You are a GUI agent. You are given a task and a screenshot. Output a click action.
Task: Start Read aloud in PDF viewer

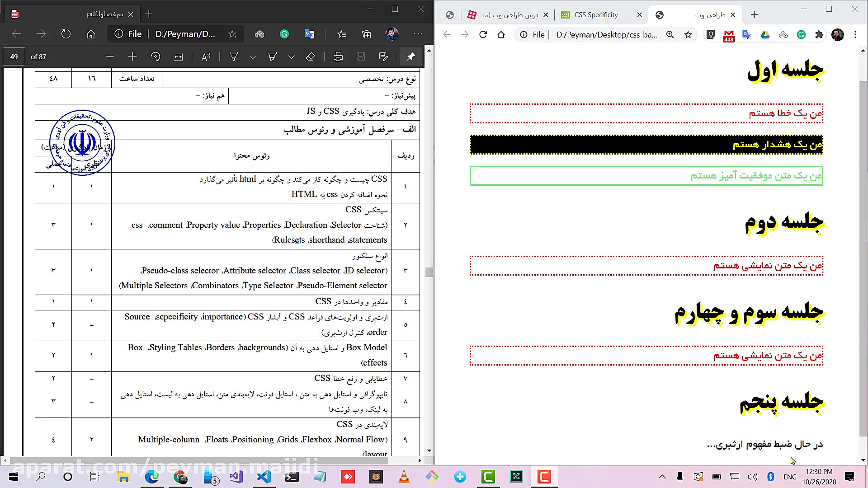(x=206, y=57)
